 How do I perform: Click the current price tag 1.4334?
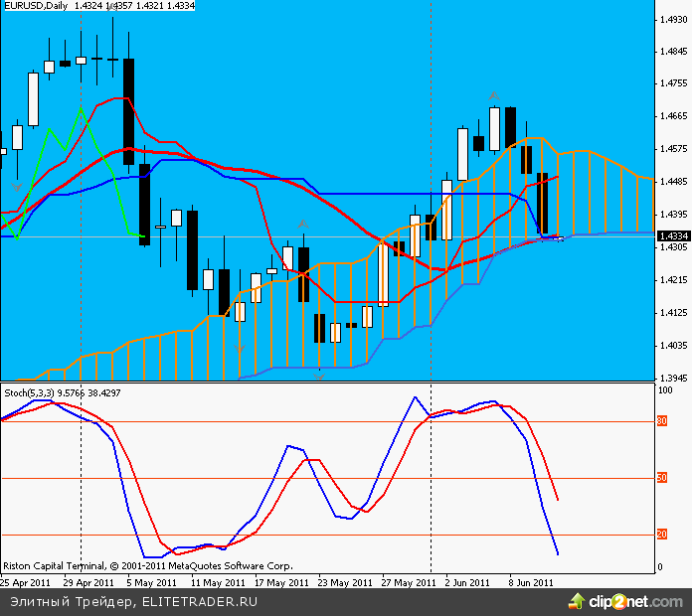(673, 235)
